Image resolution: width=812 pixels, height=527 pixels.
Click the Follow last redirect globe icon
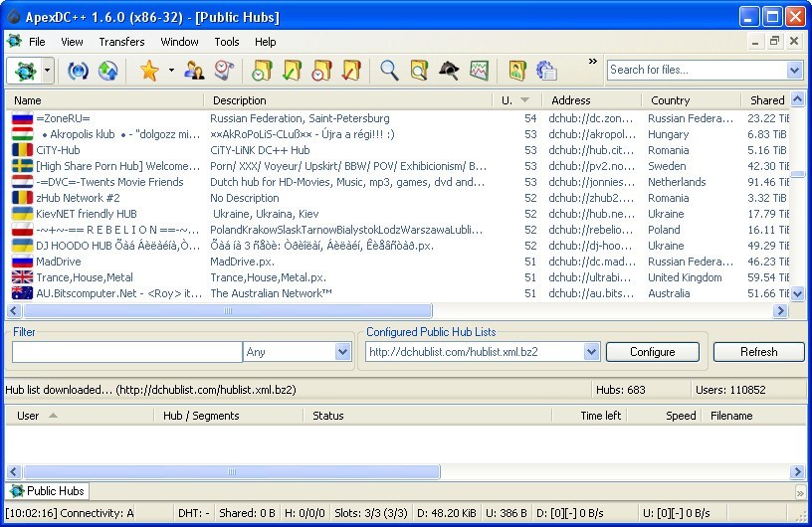tap(107, 71)
